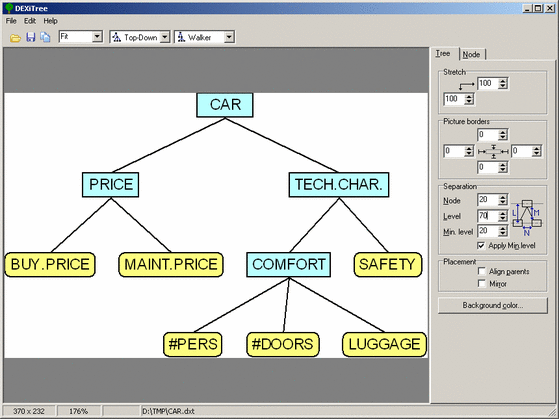Enable the Align parents checkbox

[x=482, y=272]
